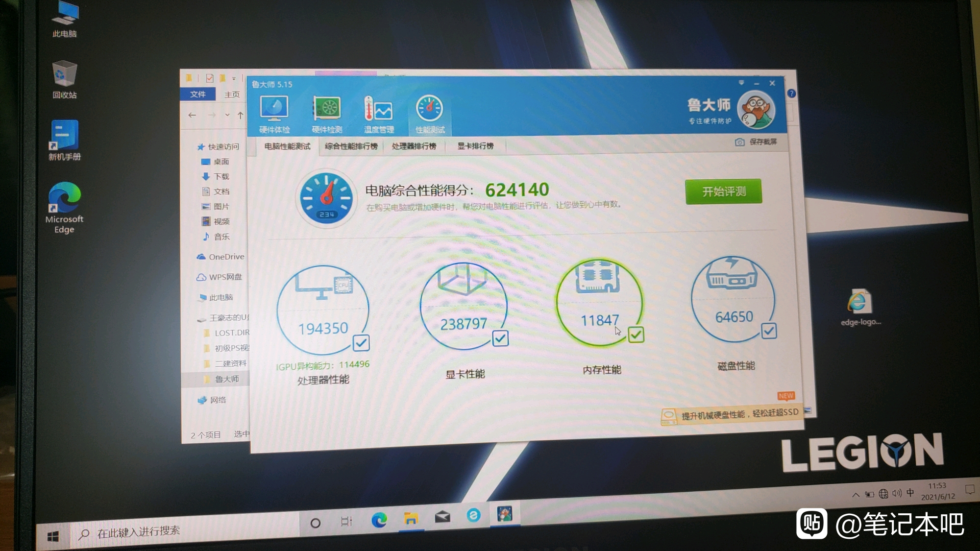980x551 pixels.
Task: Open Microsoft Edge desktop shortcut
Action: point(64,208)
